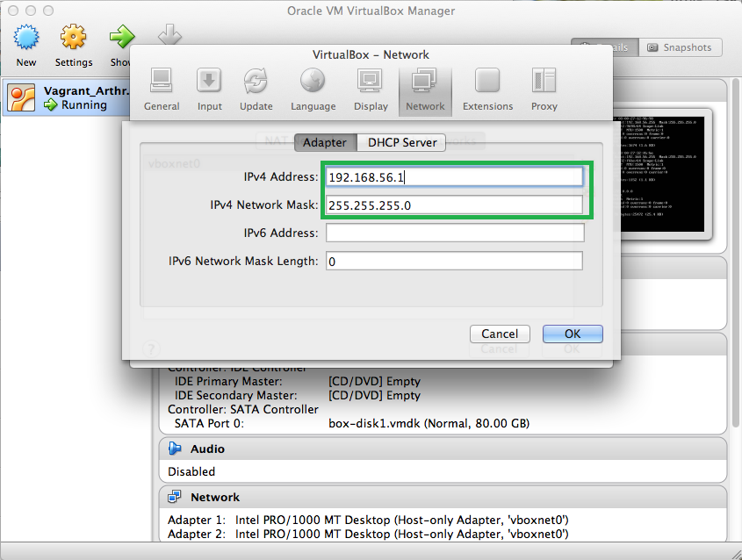Switch to the Adapter tab

click(325, 142)
